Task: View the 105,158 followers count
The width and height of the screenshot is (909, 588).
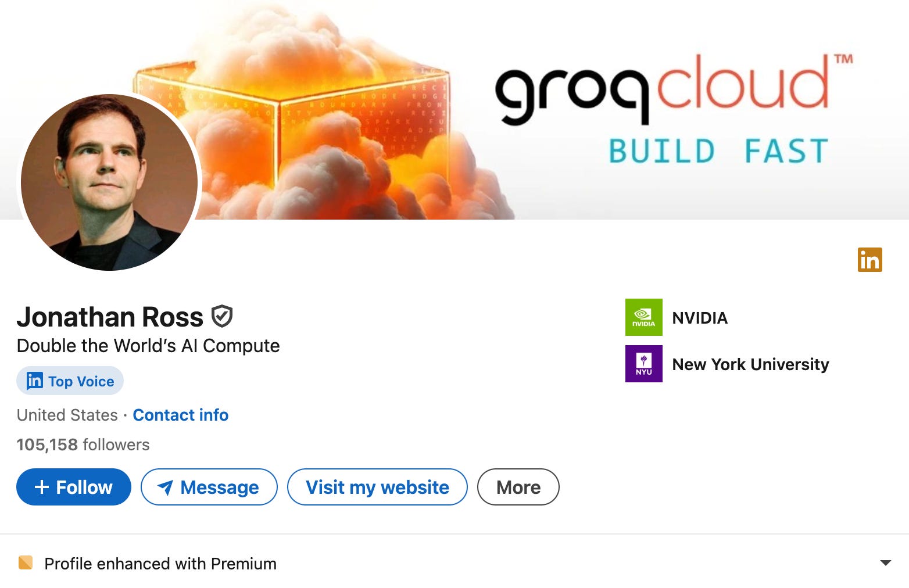Action: click(83, 444)
